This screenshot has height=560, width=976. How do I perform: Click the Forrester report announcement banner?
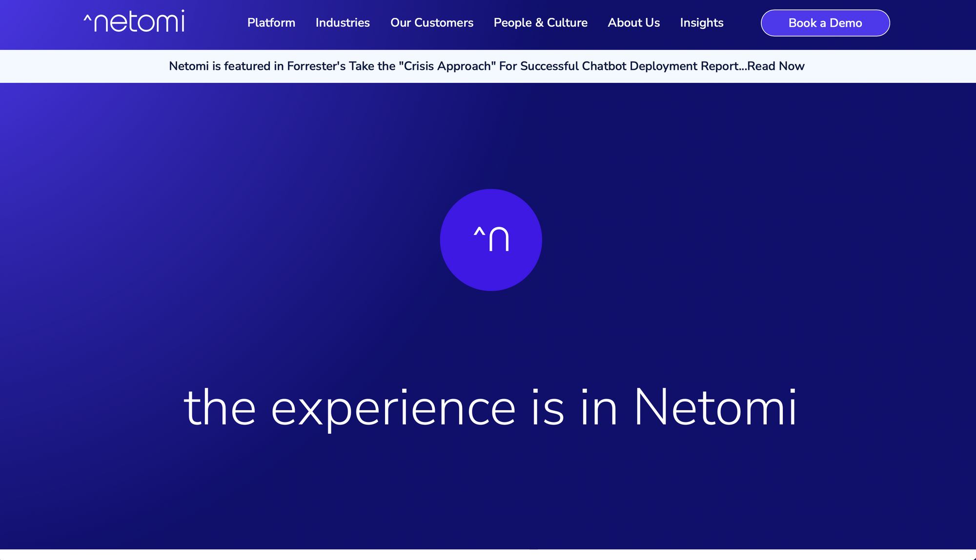[488, 66]
